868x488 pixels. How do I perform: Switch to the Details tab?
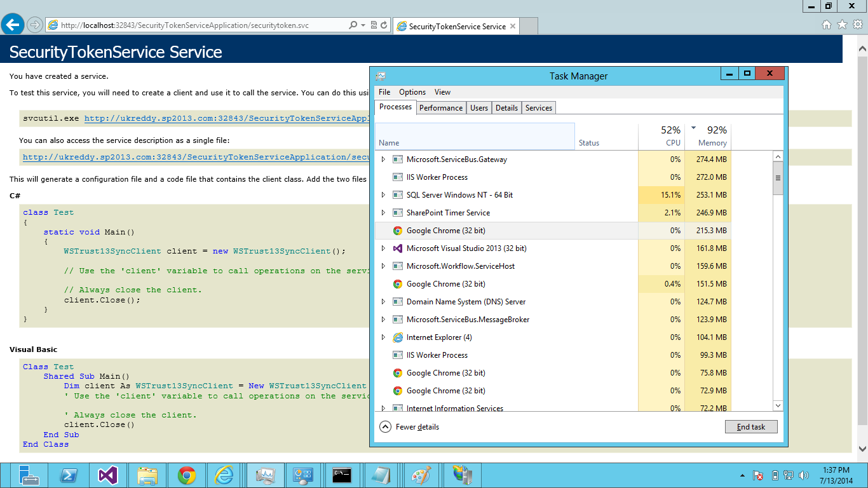[506, 108]
